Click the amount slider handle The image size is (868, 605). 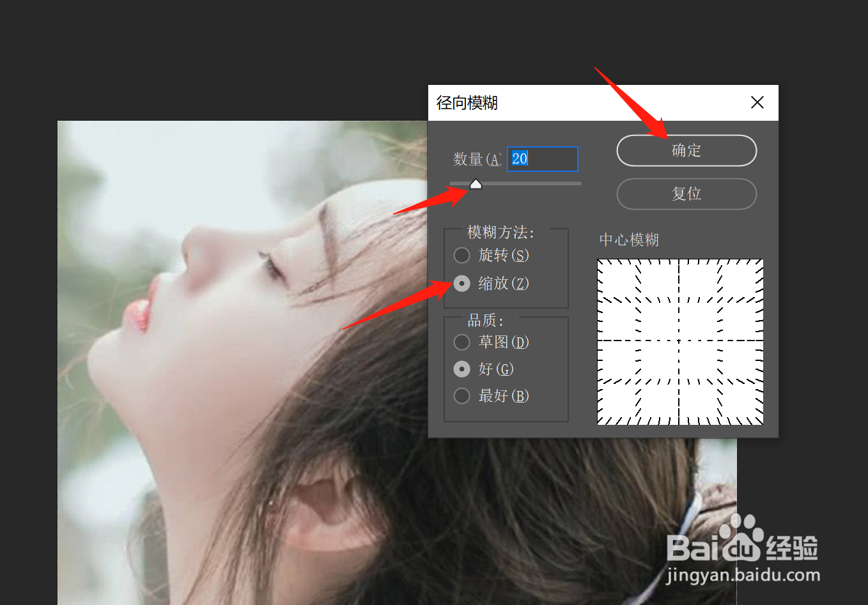coord(476,184)
